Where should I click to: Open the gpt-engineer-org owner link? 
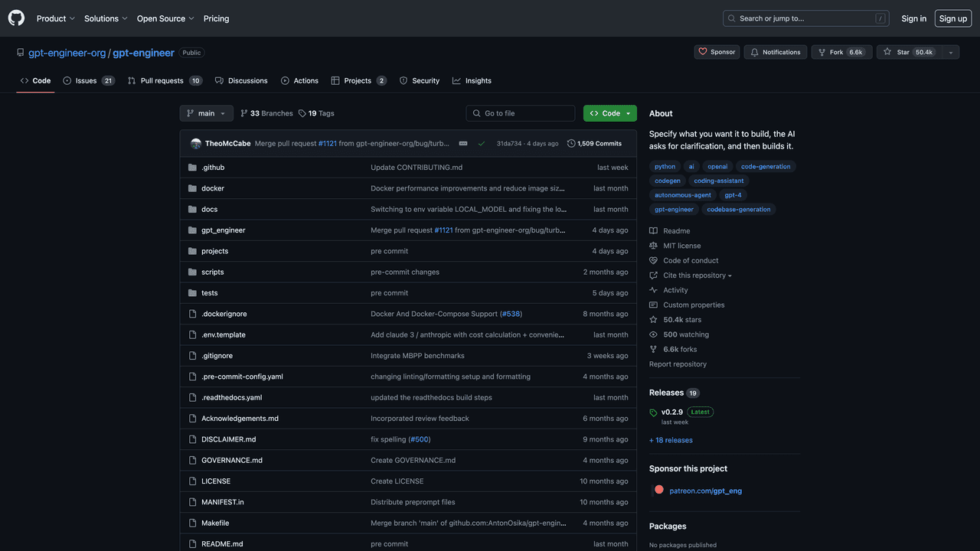pos(67,53)
